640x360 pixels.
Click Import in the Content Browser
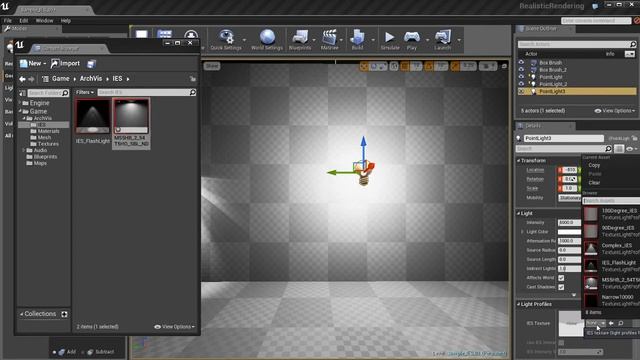(x=65, y=63)
